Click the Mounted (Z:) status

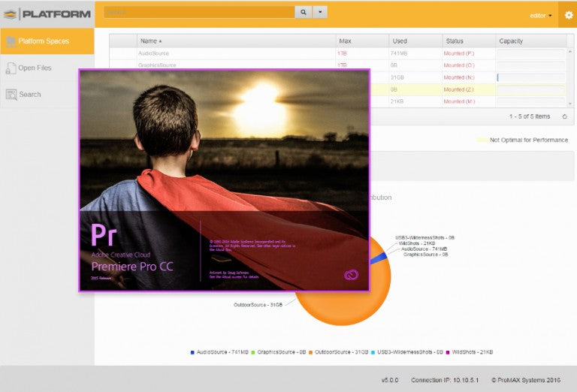click(458, 89)
